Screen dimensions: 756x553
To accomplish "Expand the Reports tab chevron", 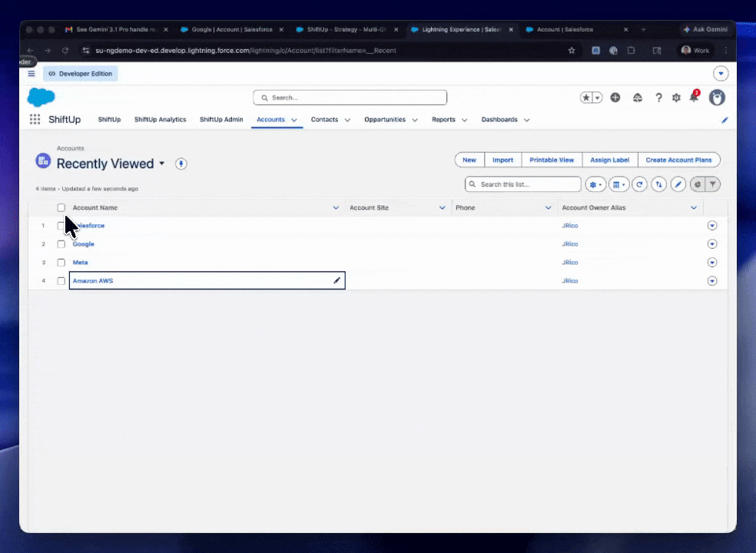I will pyautogui.click(x=464, y=120).
